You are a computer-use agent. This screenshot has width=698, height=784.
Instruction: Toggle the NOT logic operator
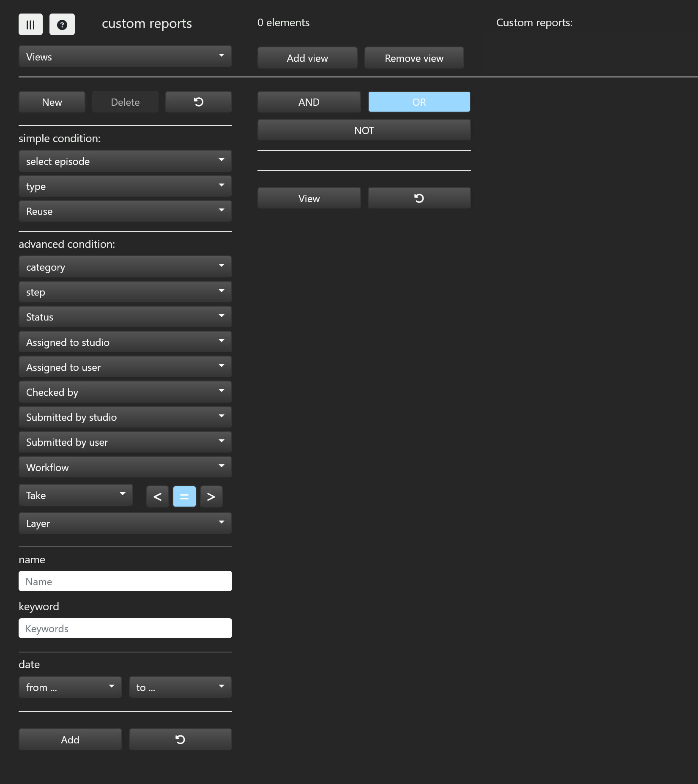364,130
